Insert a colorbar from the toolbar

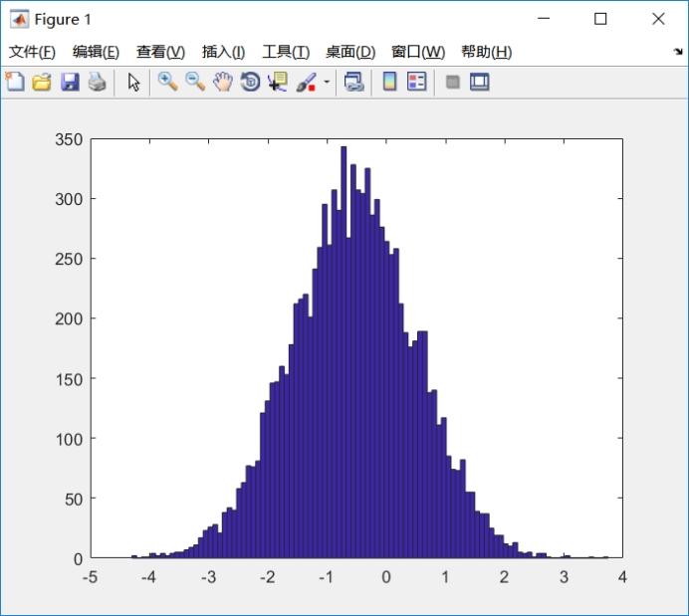(x=389, y=83)
